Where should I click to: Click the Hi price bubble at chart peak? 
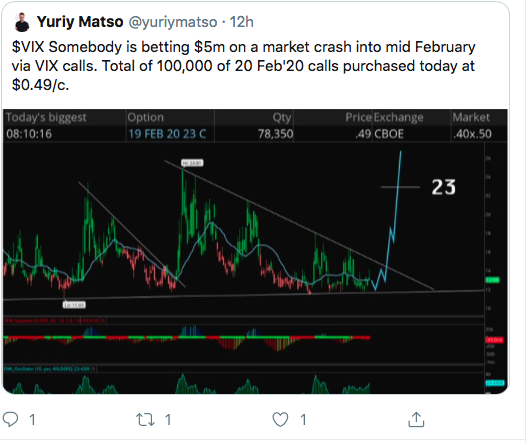192,163
